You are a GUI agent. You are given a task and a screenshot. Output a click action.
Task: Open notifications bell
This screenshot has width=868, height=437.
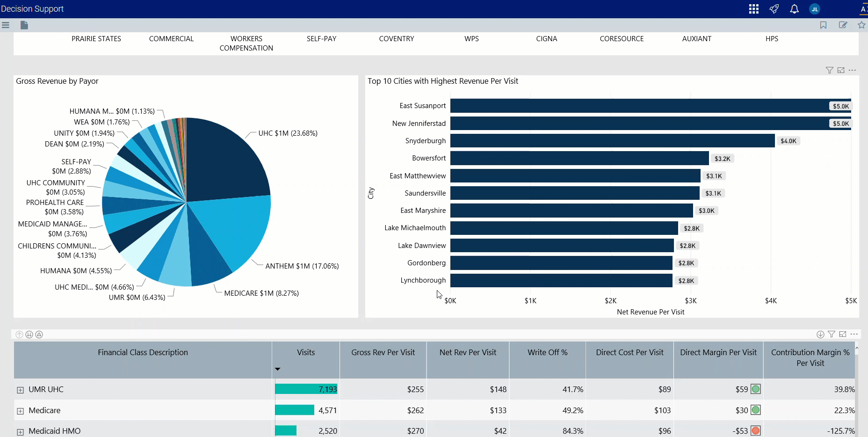[794, 9]
